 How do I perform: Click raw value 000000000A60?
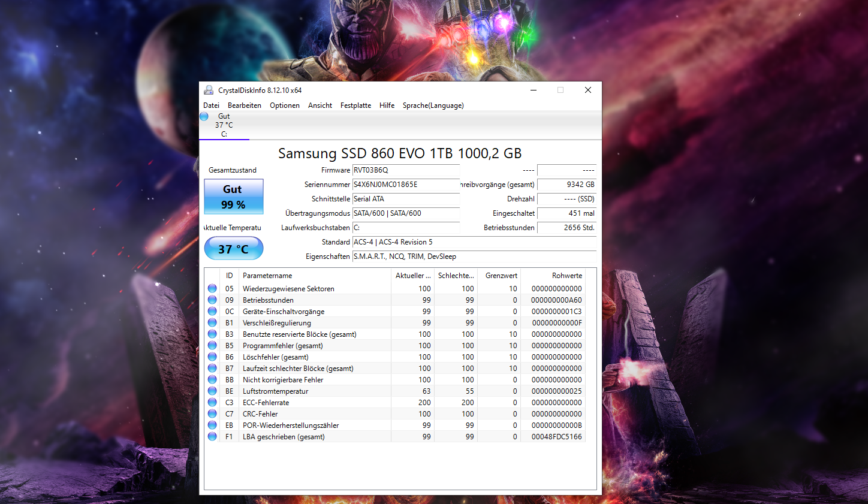[x=557, y=300]
